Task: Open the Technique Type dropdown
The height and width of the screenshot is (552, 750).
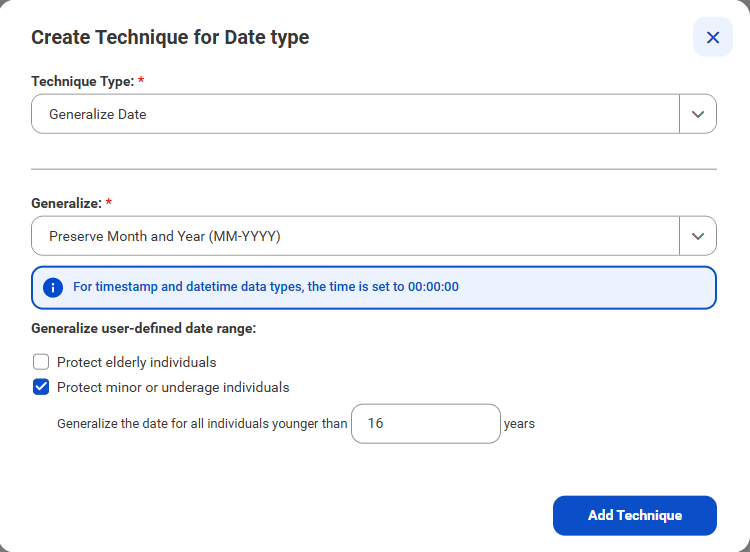Action: click(x=374, y=114)
